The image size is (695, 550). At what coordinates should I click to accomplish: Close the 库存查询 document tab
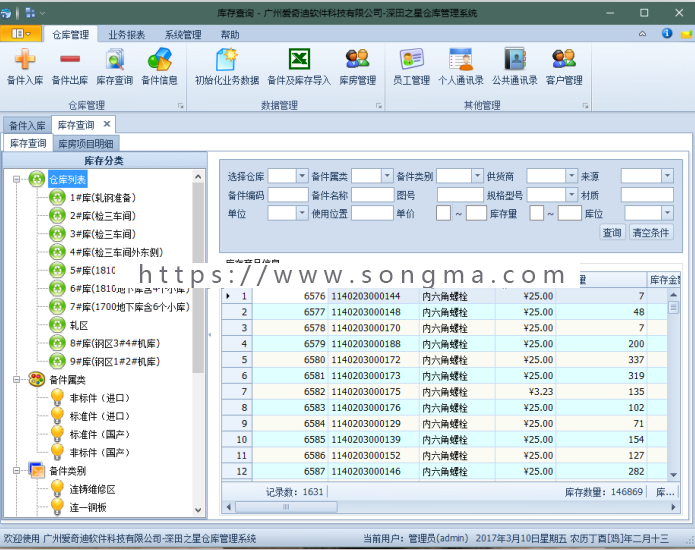(107, 124)
